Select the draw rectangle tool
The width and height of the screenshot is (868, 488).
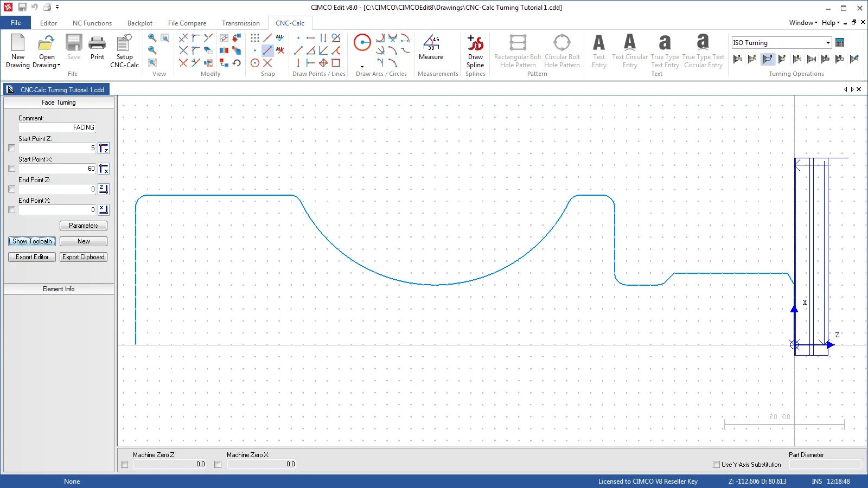click(336, 63)
